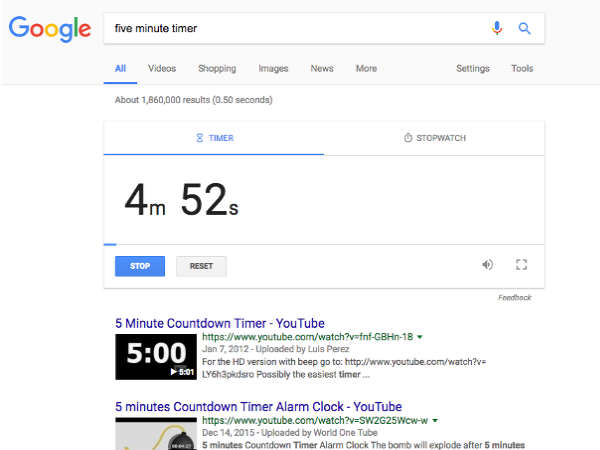Stop the running timer
Screen dimensions: 600x450
click(x=140, y=266)
